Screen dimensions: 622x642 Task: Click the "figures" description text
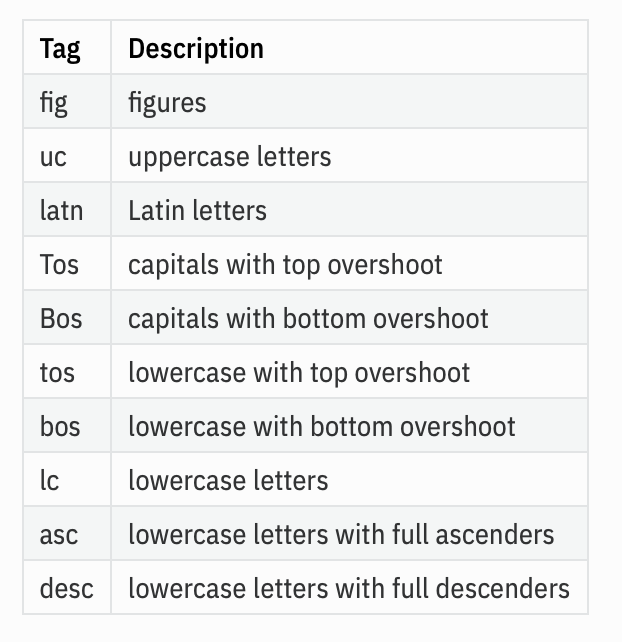pos(167,102)
